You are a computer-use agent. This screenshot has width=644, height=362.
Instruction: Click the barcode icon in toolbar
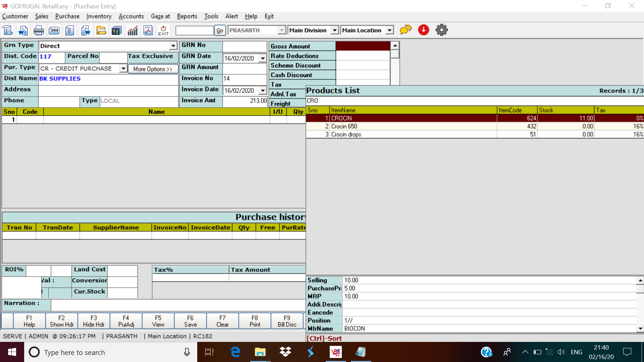[54, 31]
